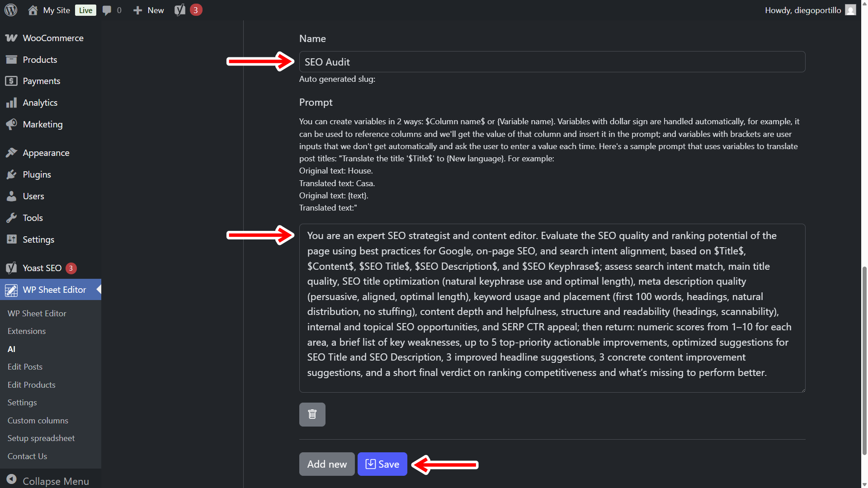Open WooCommerce from its sidebar icon

[x=11, y=38]
